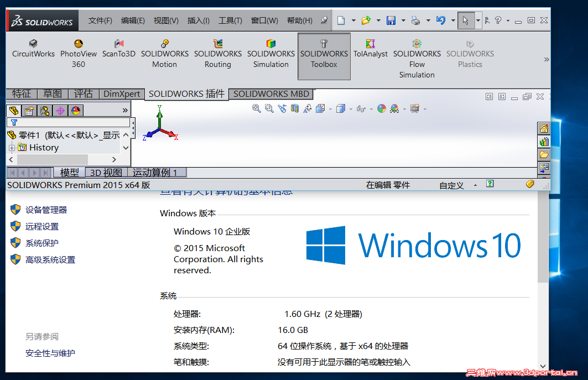Toggle the menu bar pushpin
The image size is (588, 380).
(324, 20)
